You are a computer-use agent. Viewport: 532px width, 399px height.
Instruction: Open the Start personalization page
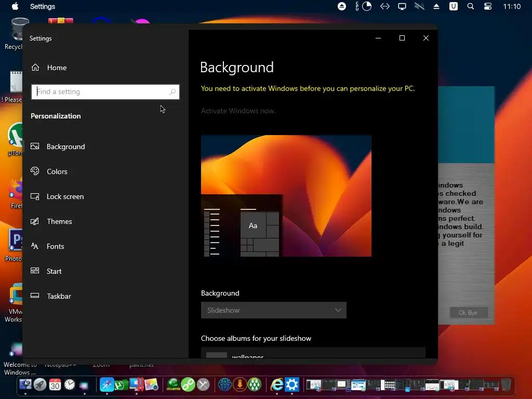[x=54, y=271]
